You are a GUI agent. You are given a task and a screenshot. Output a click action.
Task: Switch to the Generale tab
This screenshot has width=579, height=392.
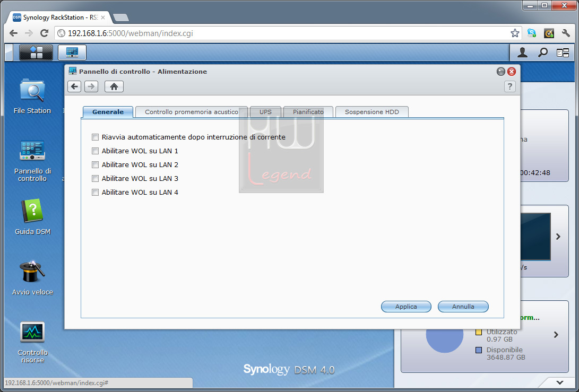[x=108, y=112]
